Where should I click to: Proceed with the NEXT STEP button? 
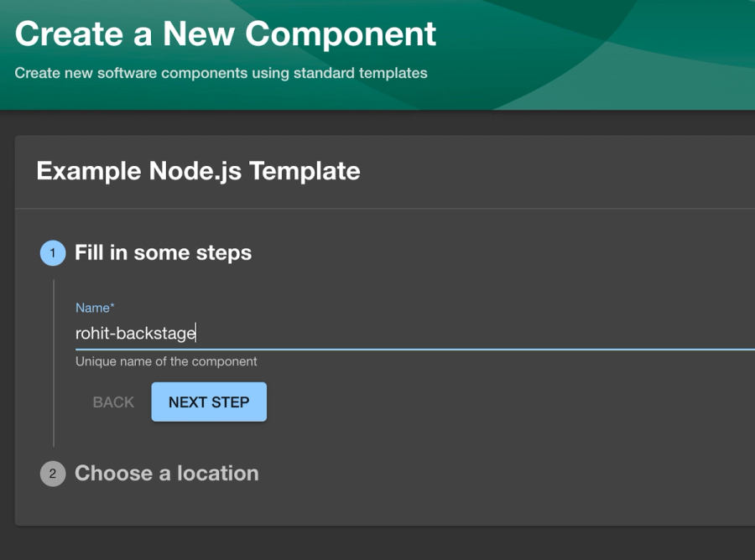209,402
